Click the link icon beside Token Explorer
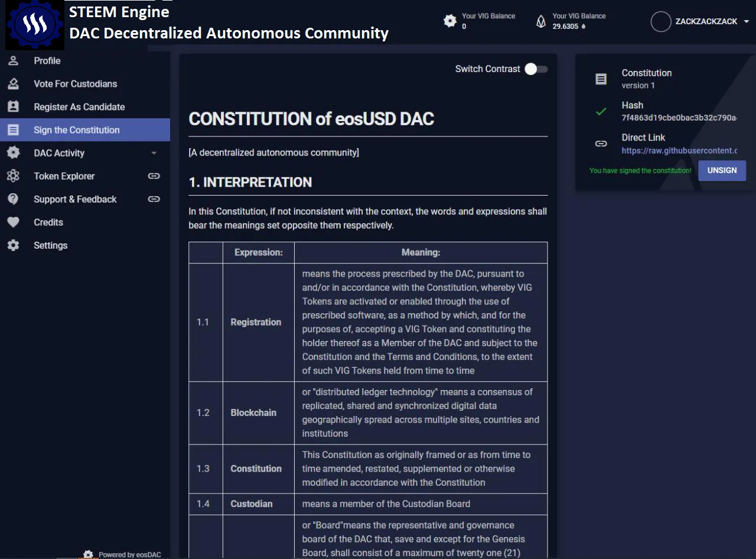756x559 pixels. point(154,176)
